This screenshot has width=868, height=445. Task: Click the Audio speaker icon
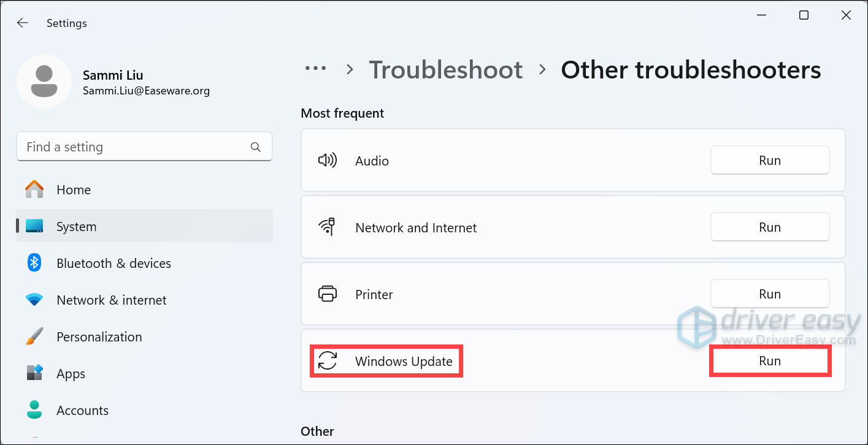[328, 161]
